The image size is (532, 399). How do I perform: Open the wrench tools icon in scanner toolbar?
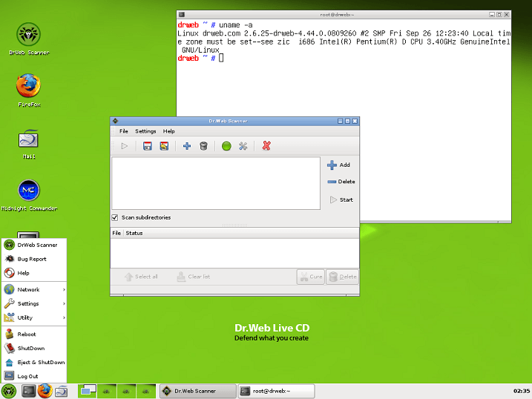(x=243, y=146)
